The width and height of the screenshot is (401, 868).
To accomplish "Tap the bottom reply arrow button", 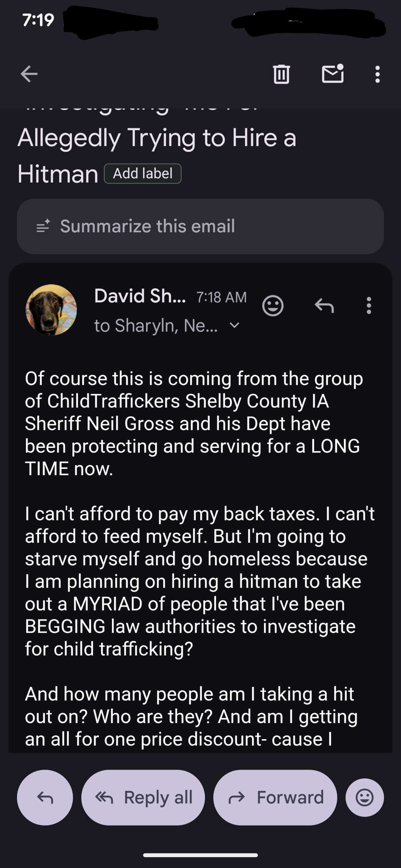I will pyautogui.click(x=45, y=797).
